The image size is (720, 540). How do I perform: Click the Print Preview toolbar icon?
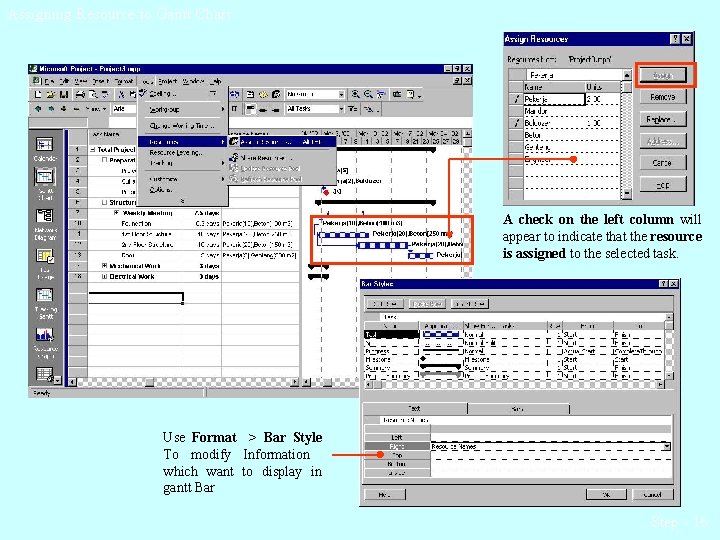pos(93,94)
